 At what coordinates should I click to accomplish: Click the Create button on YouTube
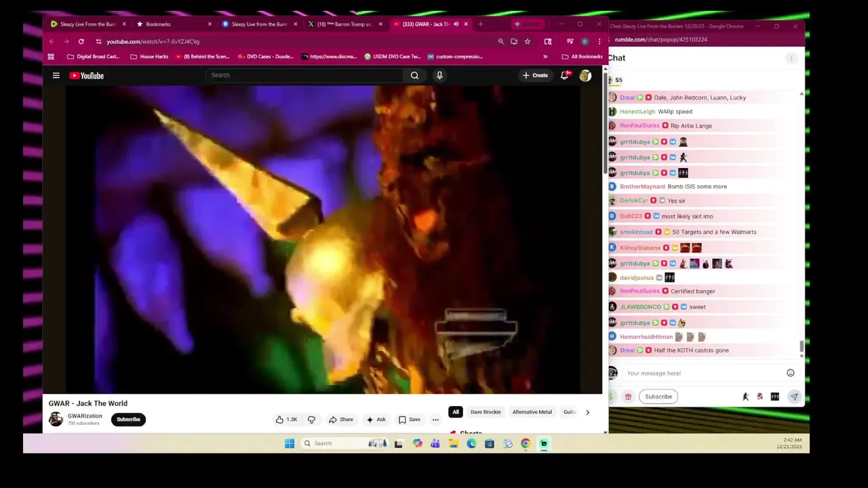(x=535, y=75)
